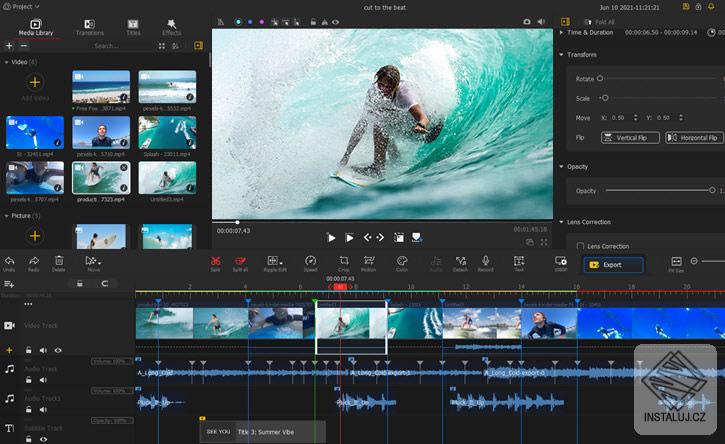
Task: Mute the Video Track speaker
Action: pyautogui.click(x=43, y=350)
